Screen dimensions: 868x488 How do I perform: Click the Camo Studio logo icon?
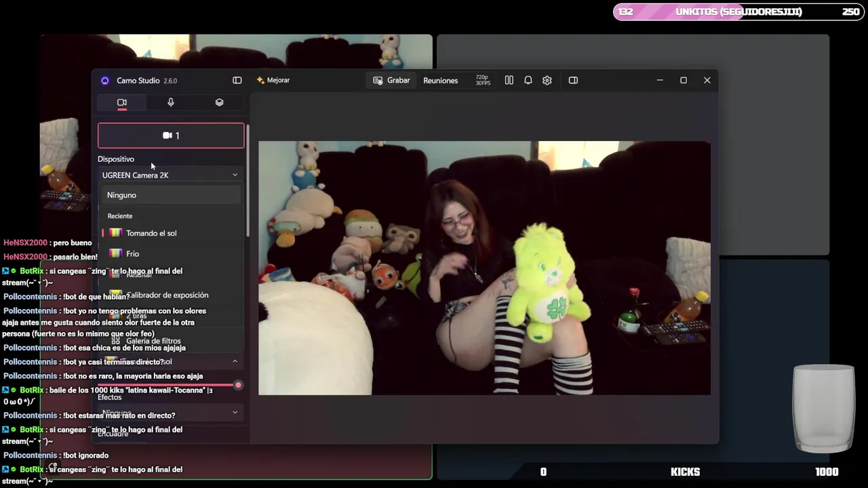click(x=105, y=80)
